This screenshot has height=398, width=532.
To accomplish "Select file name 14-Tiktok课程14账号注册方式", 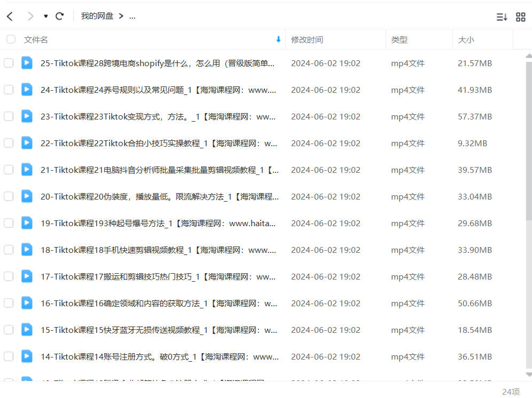I will tap(160, 357).
